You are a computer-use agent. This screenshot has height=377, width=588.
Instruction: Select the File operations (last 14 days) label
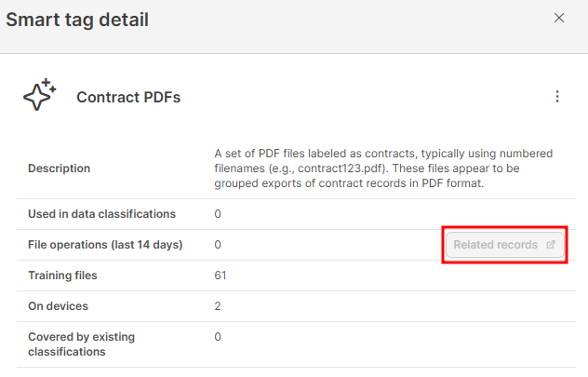(105, 245)
